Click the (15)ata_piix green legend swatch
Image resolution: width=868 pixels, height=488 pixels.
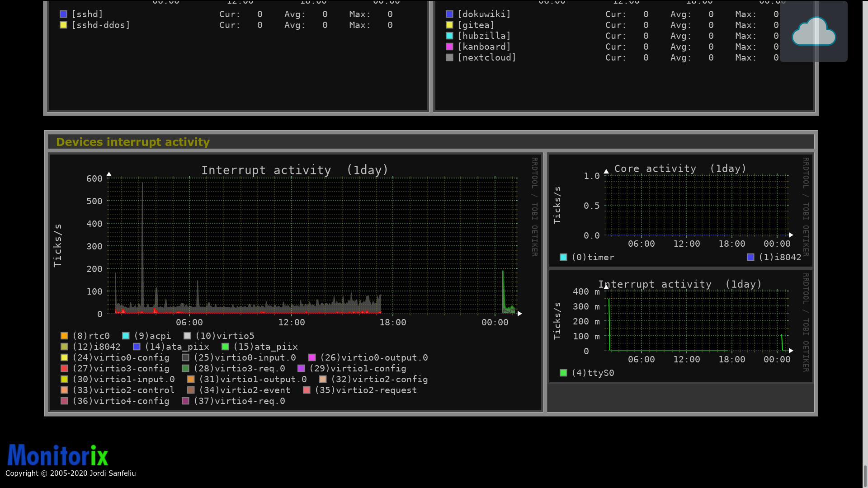point(225,347)
